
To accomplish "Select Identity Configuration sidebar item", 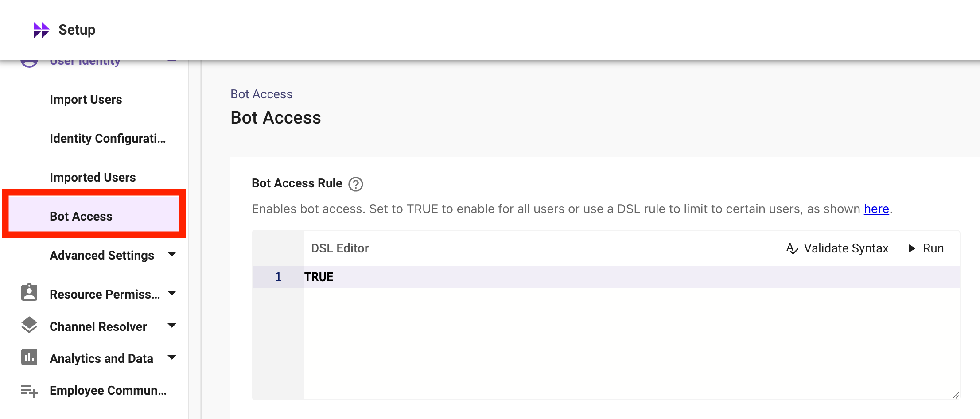I will 108,139.
